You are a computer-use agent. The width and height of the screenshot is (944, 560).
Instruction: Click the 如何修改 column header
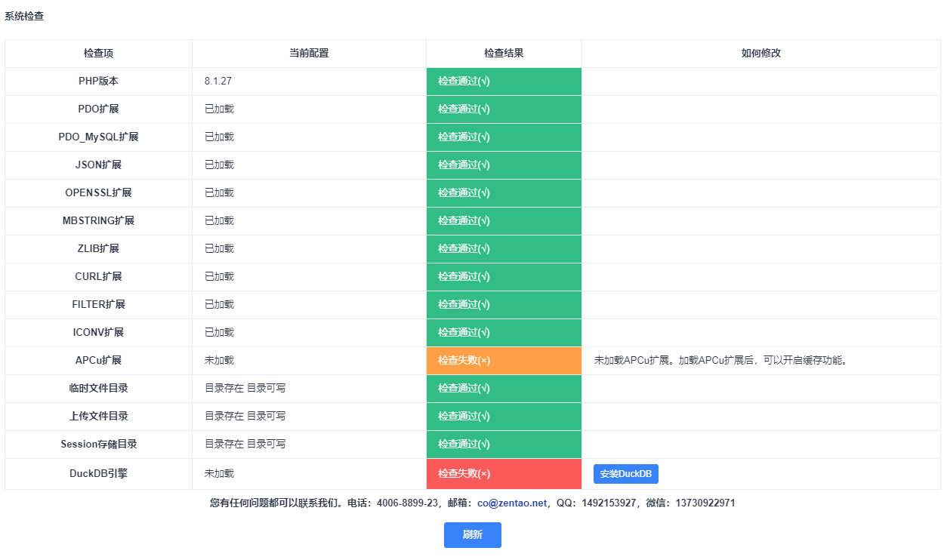[x=760, y=54]
